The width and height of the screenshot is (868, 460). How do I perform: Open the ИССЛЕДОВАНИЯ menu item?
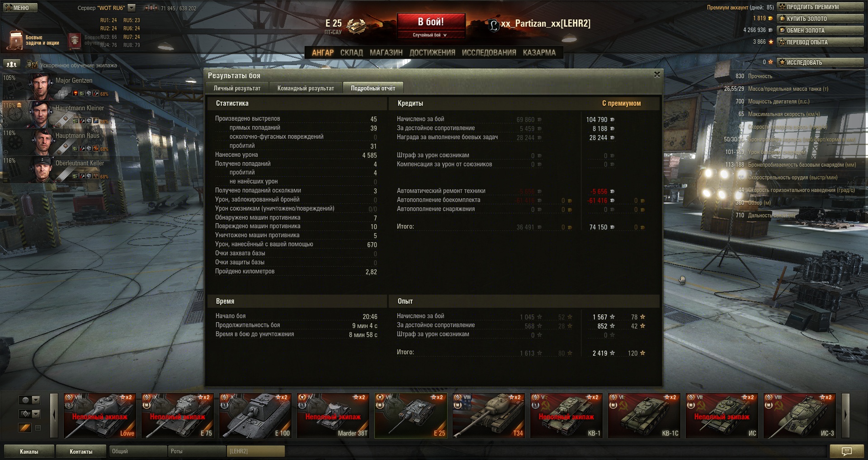tap(489, 52)
